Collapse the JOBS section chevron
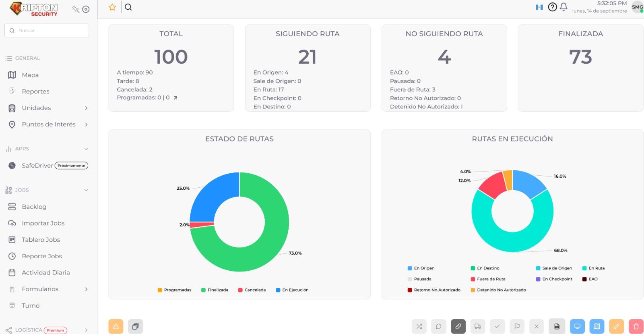 coord(86,190)
